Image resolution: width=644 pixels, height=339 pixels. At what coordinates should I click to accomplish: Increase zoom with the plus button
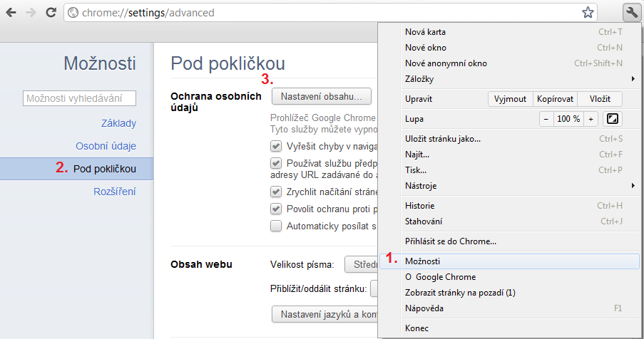[x=591, y=119]
